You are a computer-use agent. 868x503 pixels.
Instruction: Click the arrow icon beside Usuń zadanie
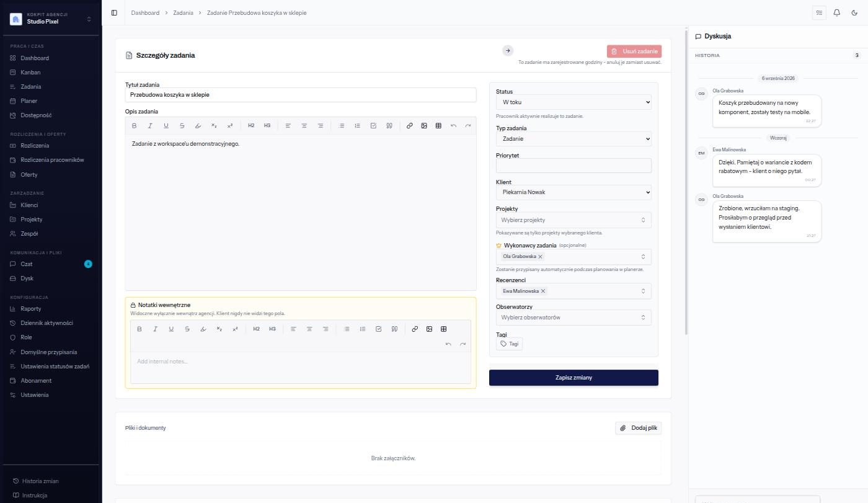[x=508, y=51]
